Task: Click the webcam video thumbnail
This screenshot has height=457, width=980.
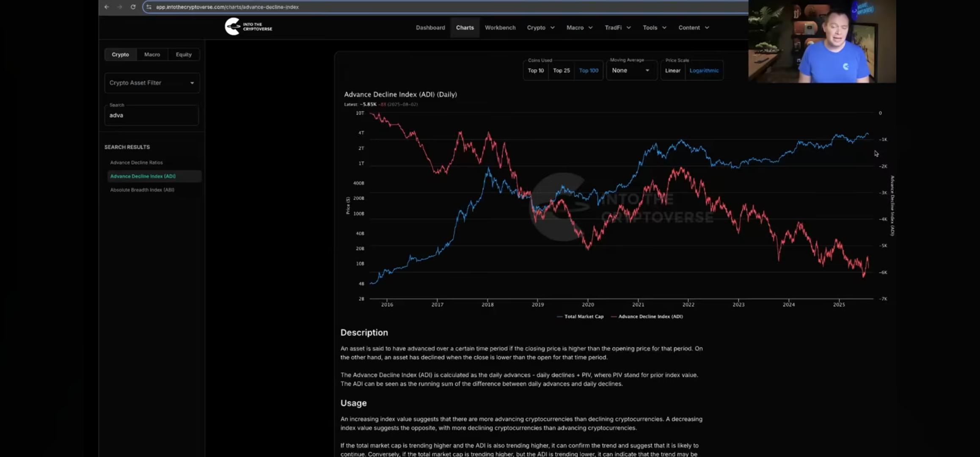Action: pyautogui.click(x=822, y=41)
